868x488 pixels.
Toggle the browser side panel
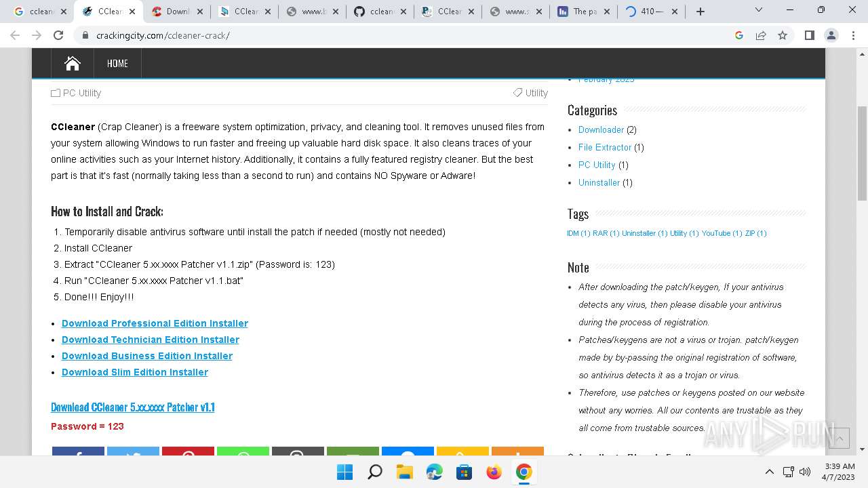809,35
